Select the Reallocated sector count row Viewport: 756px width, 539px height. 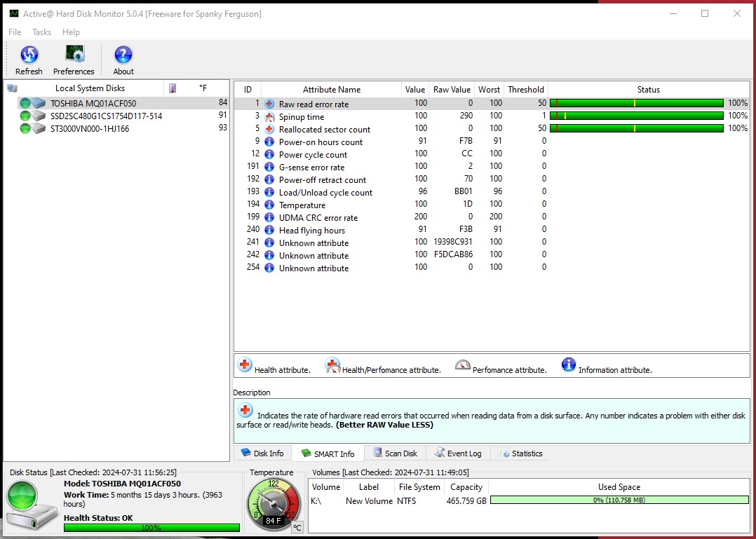(x=318, y=129)
